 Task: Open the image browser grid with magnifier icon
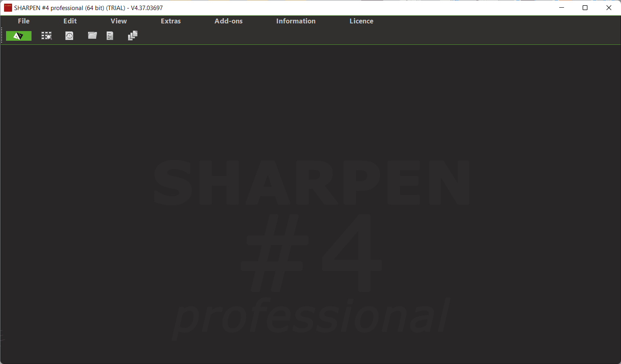pyautogui.click(x=46, y=36)
